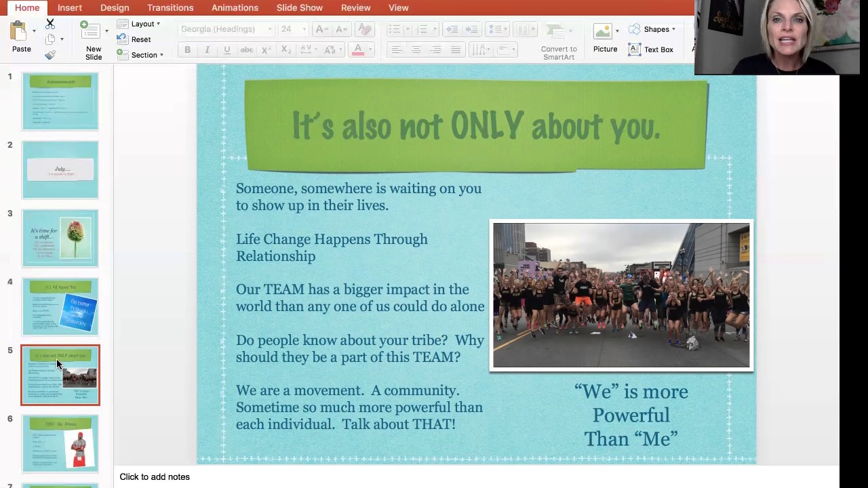The width and height of the screenshot is (868, 488).
Task: Increase font size with the larger A
Action: coord(321,29)
